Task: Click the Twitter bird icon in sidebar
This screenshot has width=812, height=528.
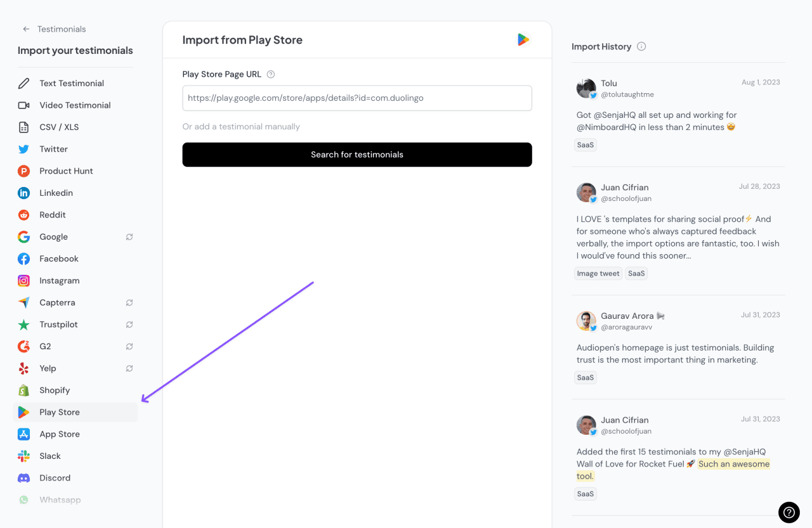Action: point(23,149)
